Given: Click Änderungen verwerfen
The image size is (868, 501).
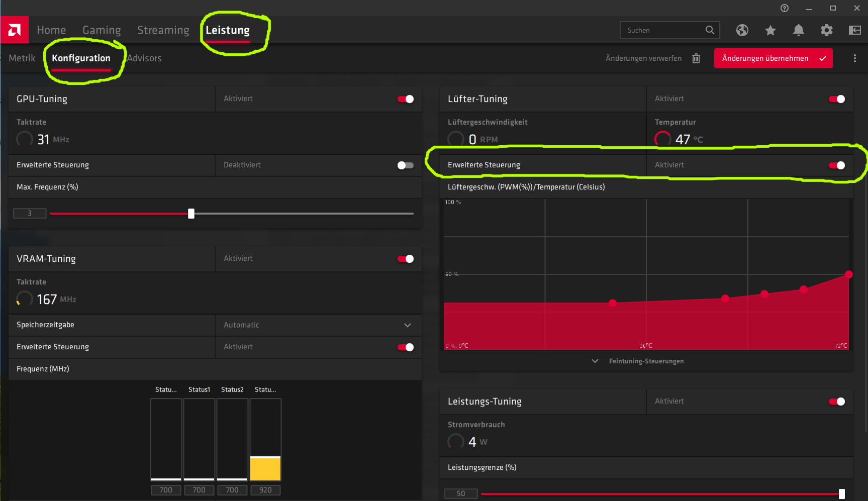Looking at the screenshot, I should (644, 58).
